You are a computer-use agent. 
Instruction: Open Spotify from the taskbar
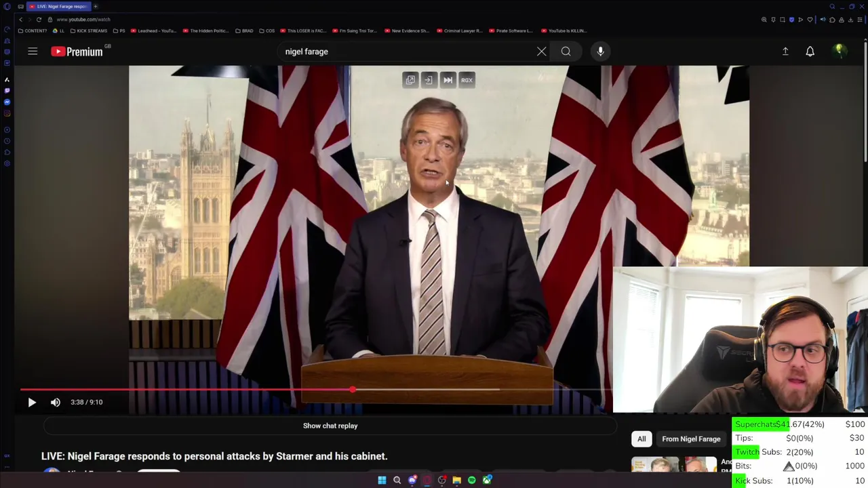[471, 480]
